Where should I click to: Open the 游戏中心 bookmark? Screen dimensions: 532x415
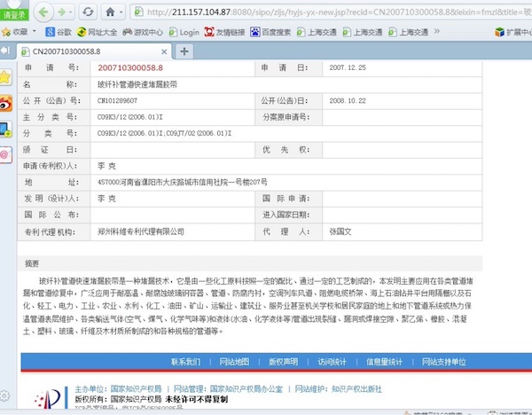[x=145, y=32]
